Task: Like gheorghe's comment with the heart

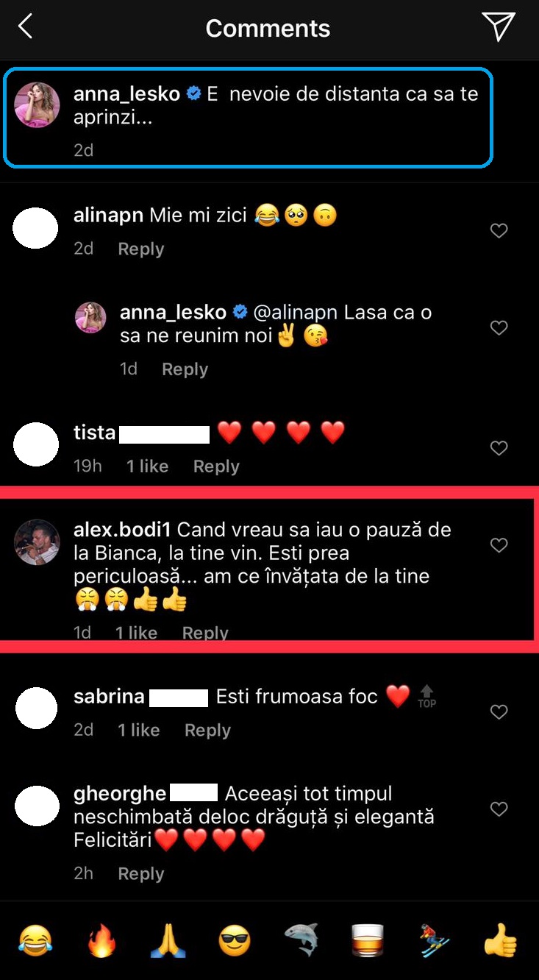Action: 499,809
